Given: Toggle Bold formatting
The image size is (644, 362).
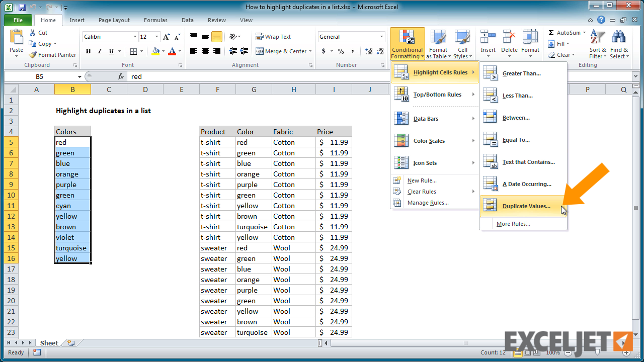Looking at the screenshot, I should coord(88,51).
